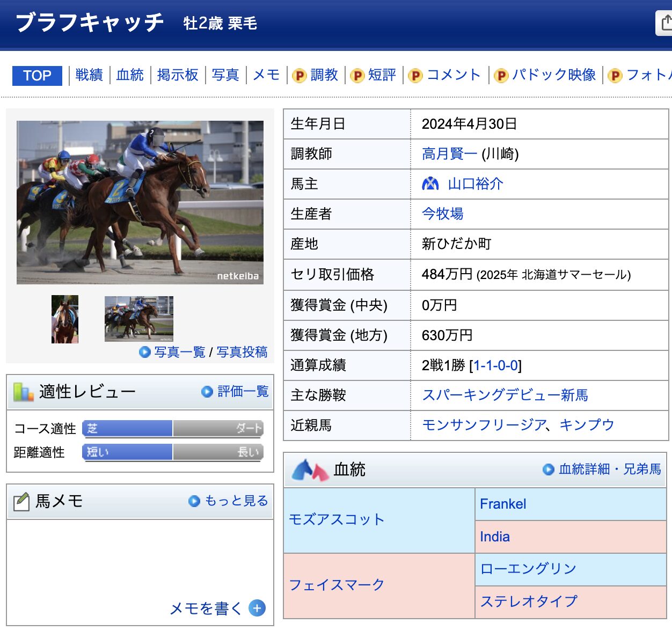The width and height of the screenshot is (672, 631).
Task: Click the arrow icon beside もっと見る
Action: point(194,501)
